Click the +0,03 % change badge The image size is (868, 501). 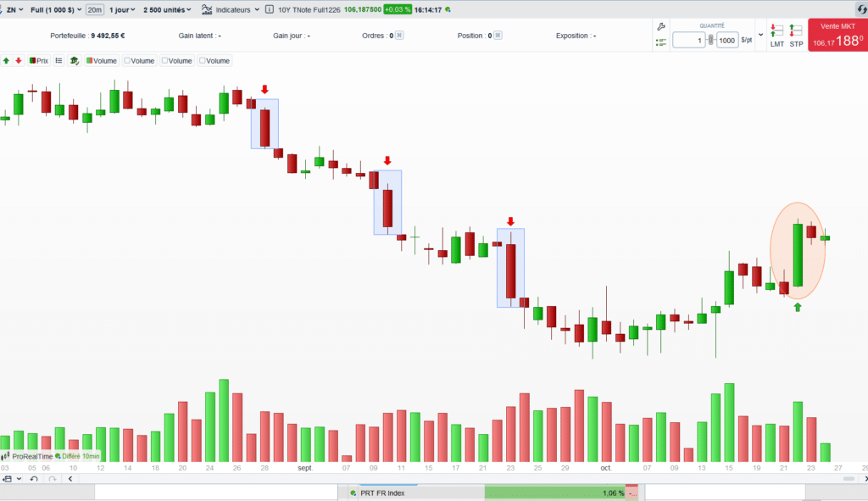pos(398,10)
